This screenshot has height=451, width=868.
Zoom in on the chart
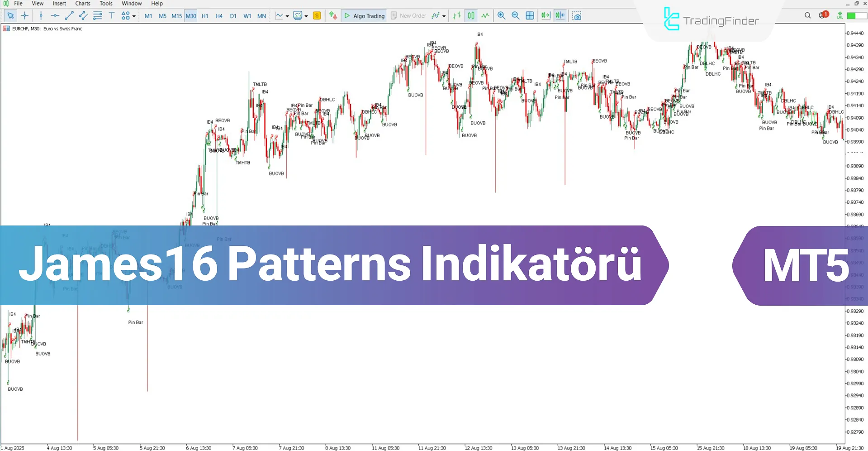[x=501, y=15]
